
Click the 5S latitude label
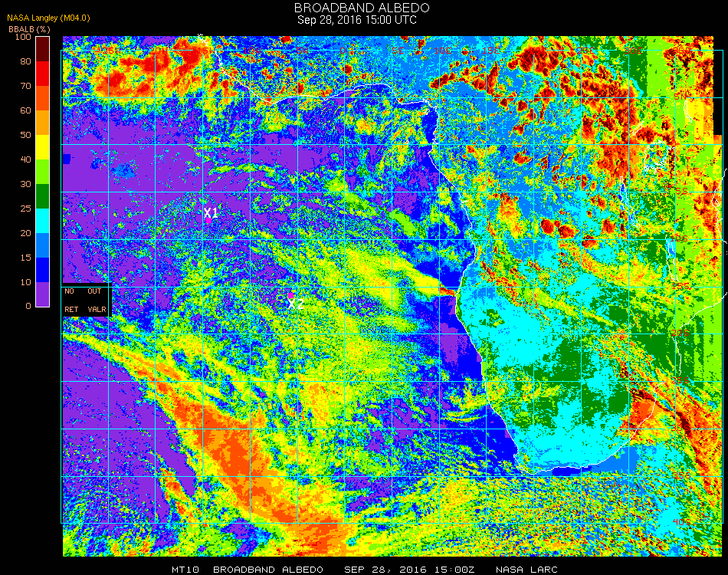coord(680,192)
